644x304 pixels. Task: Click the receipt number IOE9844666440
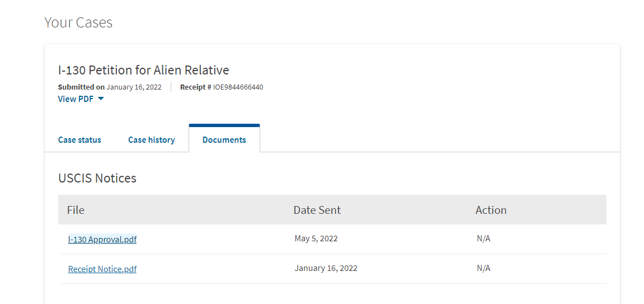tap(238, 87)
